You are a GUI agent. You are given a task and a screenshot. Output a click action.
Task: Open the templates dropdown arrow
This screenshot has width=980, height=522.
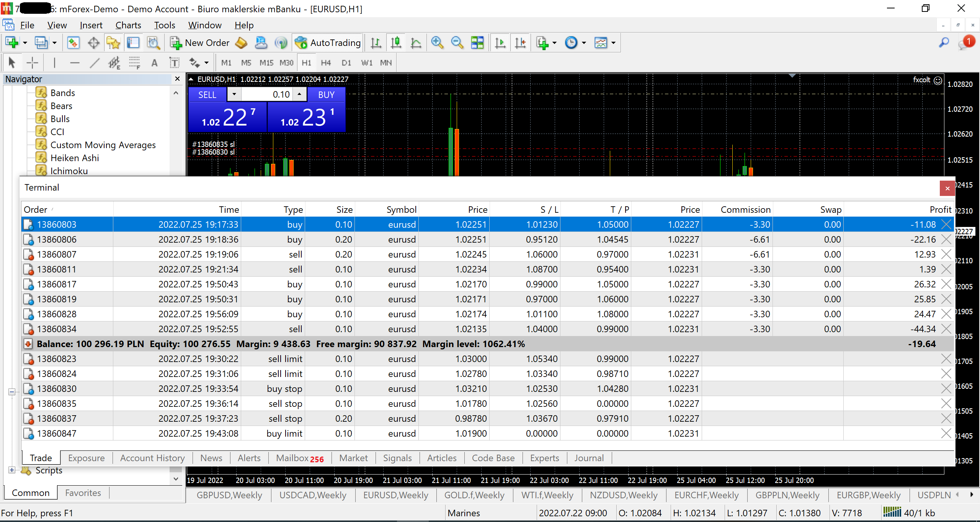613,43
